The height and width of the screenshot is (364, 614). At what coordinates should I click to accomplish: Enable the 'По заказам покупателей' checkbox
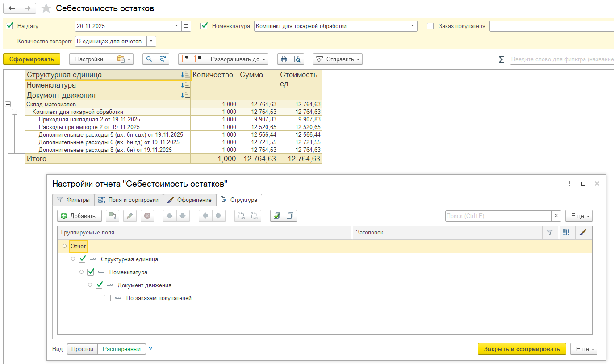pos(107,298)
